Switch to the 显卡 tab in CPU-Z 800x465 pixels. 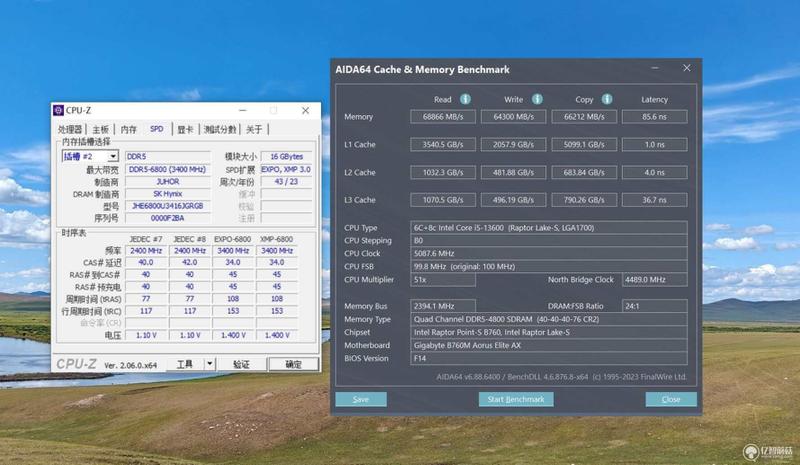[x=185, y=129]
